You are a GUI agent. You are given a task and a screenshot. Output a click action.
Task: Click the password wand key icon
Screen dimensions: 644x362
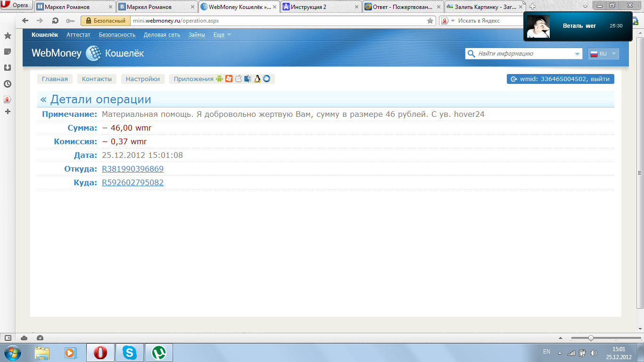[x=70, y=21]
